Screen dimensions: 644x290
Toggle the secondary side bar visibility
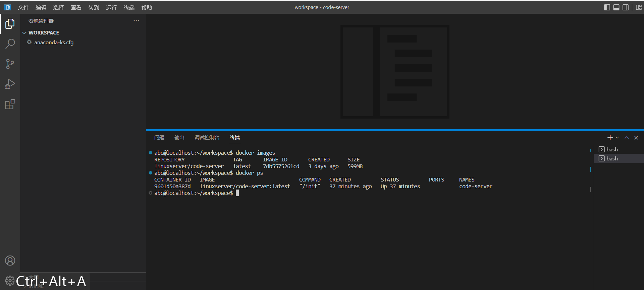(x=626, y=7)
